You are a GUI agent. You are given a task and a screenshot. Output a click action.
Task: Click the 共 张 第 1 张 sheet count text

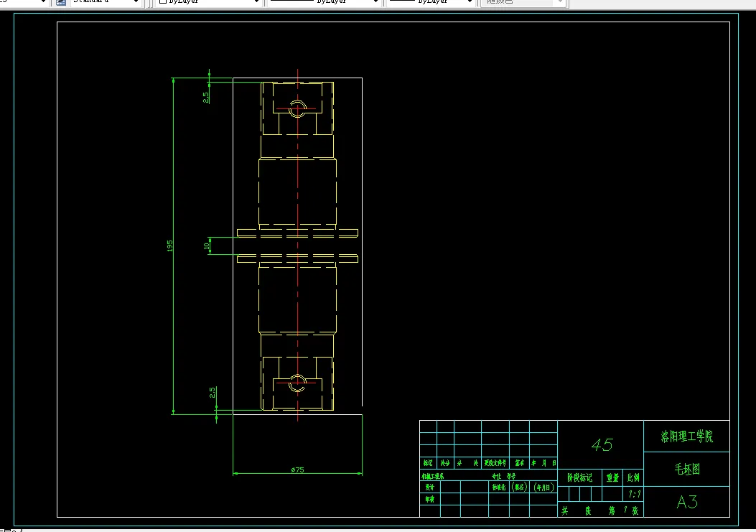pyautogui.click(x=599, y=510)
